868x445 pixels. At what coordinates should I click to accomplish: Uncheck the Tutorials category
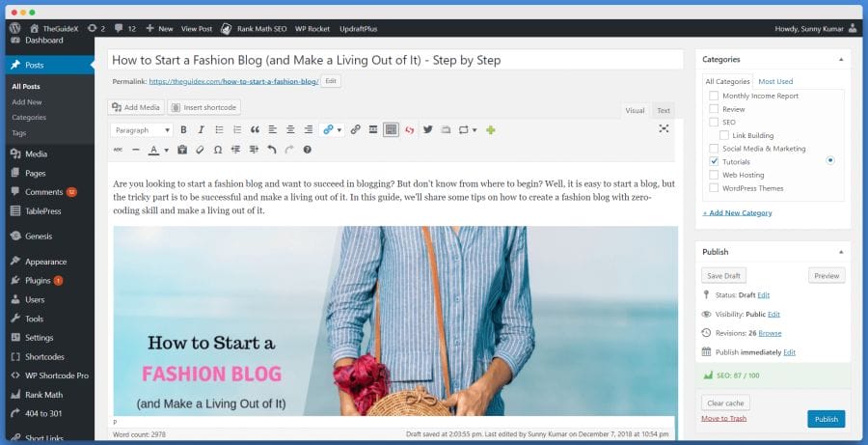714,162
